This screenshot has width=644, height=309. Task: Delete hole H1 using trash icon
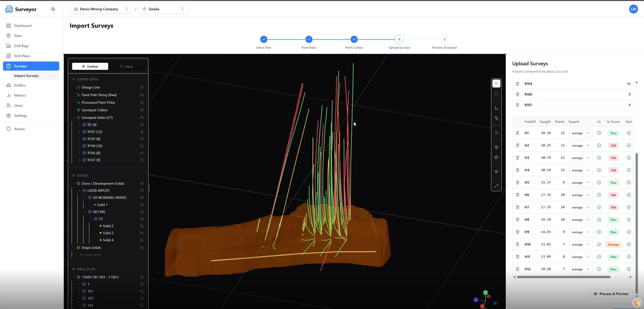[x=518, y=133]
